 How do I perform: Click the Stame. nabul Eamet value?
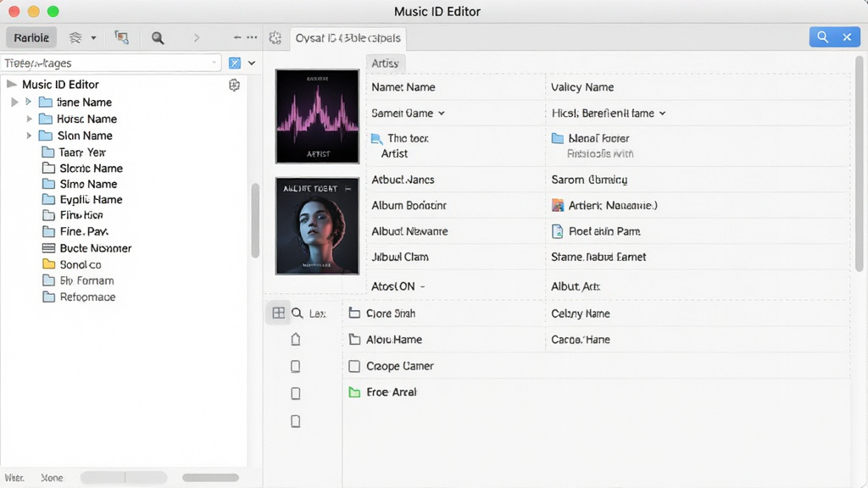click(x=598, y=257)
